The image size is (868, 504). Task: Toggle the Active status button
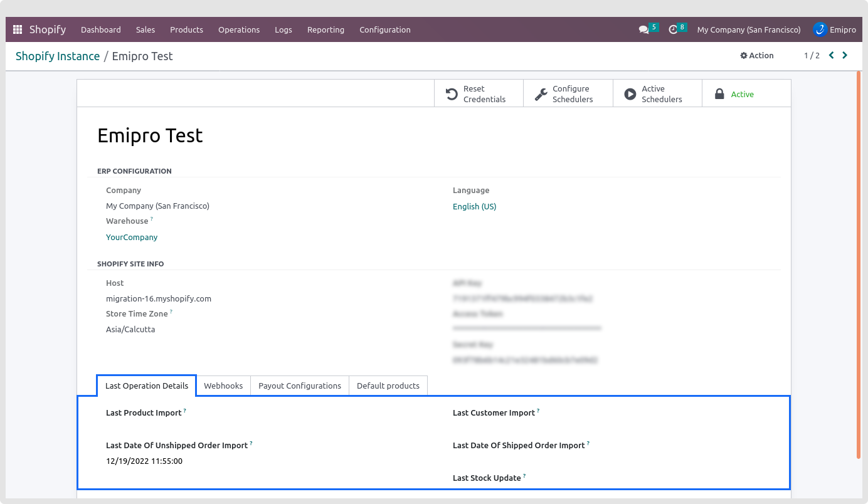[x=746, y=94]
